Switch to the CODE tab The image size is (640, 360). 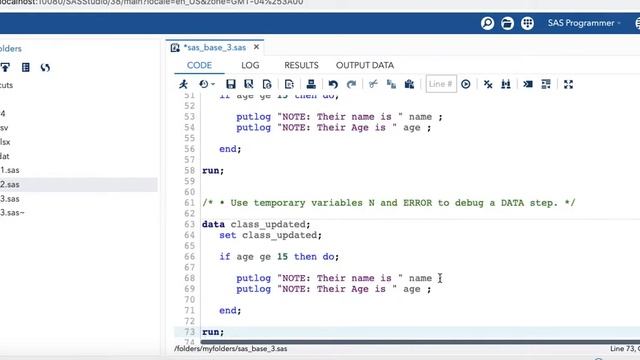pyautogui.click(x=199, y=65)
